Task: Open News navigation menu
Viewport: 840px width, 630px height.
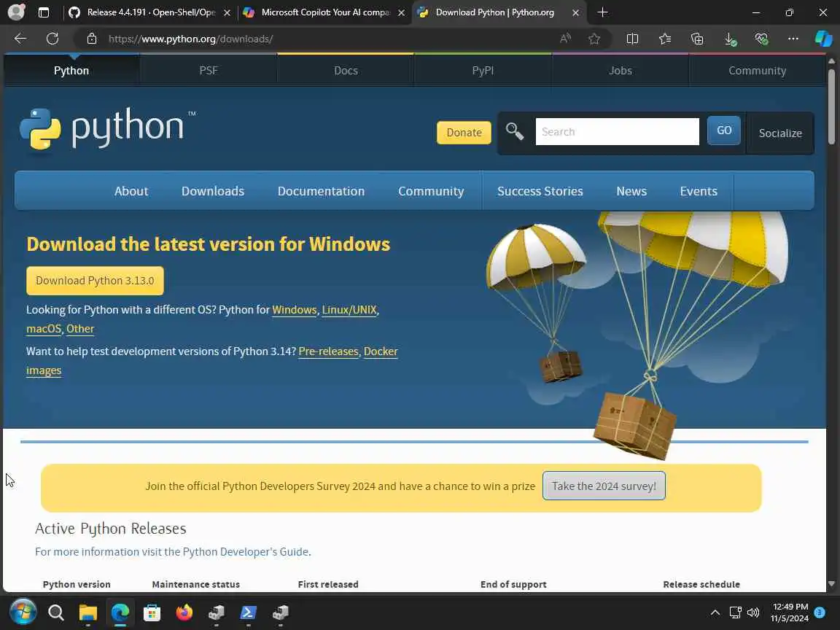Action: pyautogui.click(x=631, y=191)
